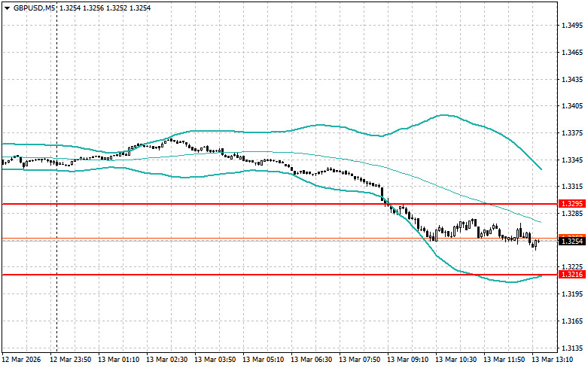Click the 12 Mar 23:50 time label
Screen dimensions: 588x368
[70, 360]
